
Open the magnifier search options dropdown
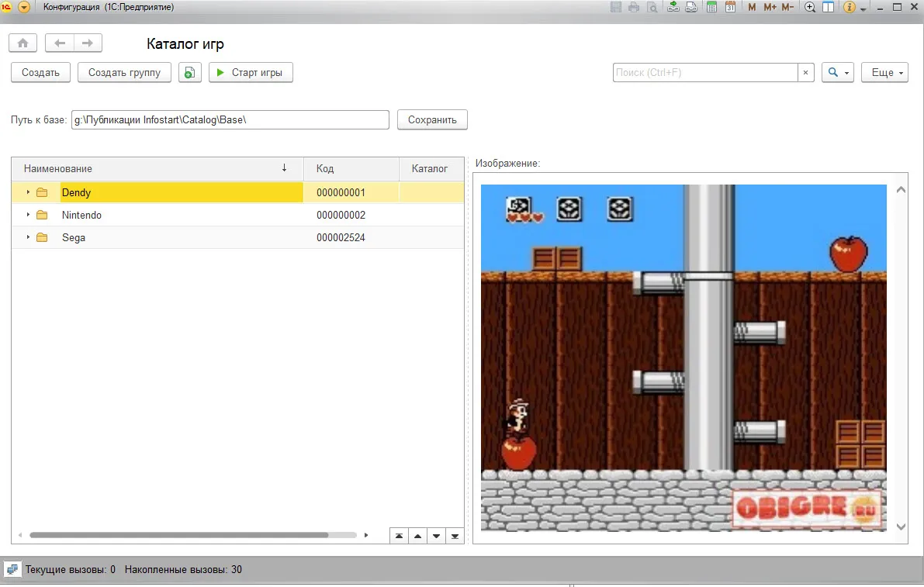click(837, 72)
